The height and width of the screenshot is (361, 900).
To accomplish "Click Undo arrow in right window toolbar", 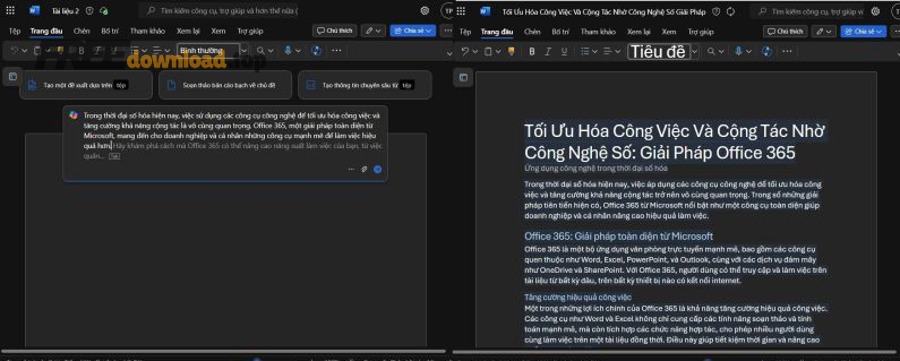I will point(465,51).
